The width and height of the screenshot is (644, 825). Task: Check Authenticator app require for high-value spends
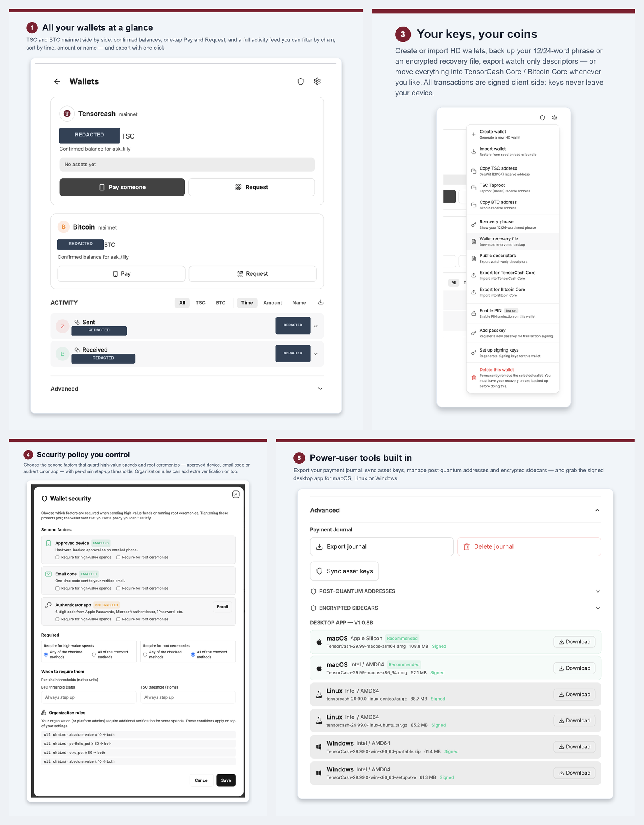pyautogui.click(x=57, y=619)
